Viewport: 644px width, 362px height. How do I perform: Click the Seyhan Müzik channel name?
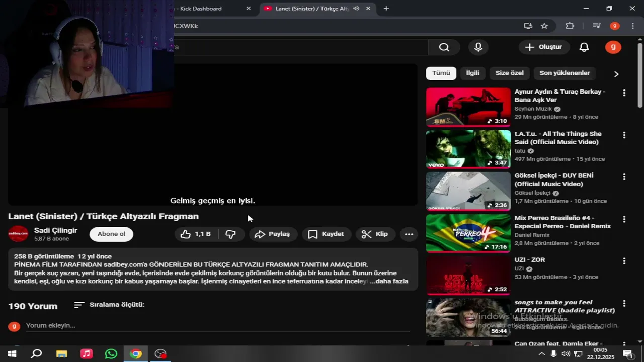point(533,109)
